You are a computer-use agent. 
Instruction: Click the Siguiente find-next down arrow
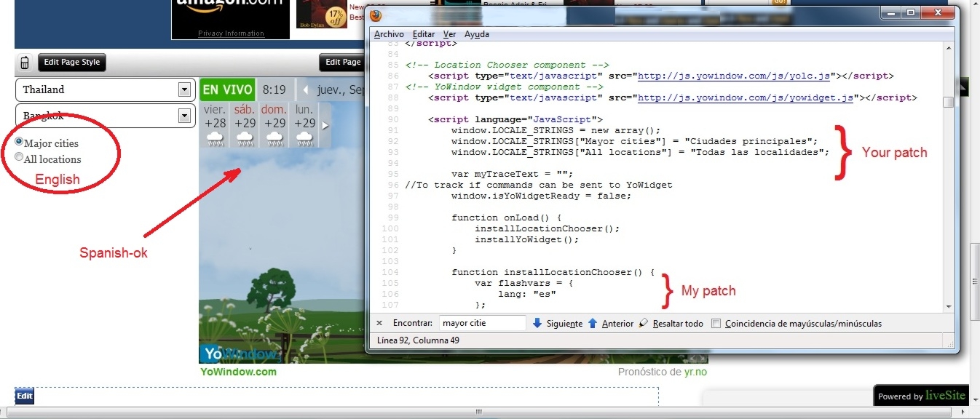click(537, 323)
